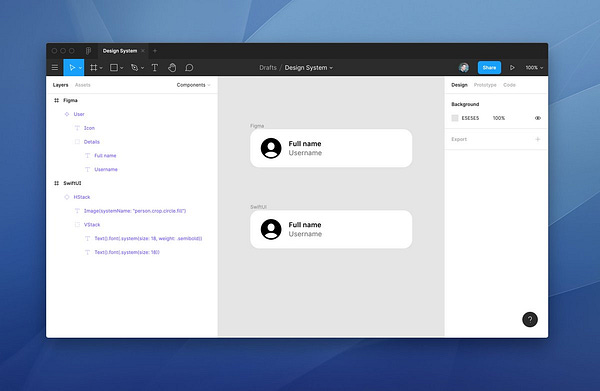Click the user avatar in toolbar
Screen dimensions: 600x391
(464, 68)
